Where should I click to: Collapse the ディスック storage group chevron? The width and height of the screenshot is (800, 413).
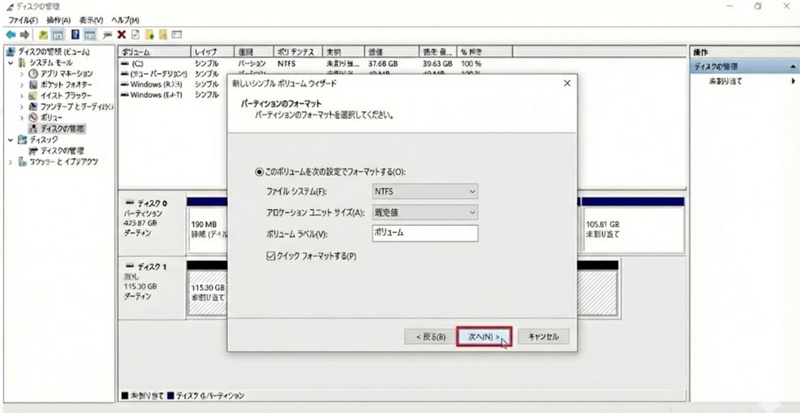(11, 140)
